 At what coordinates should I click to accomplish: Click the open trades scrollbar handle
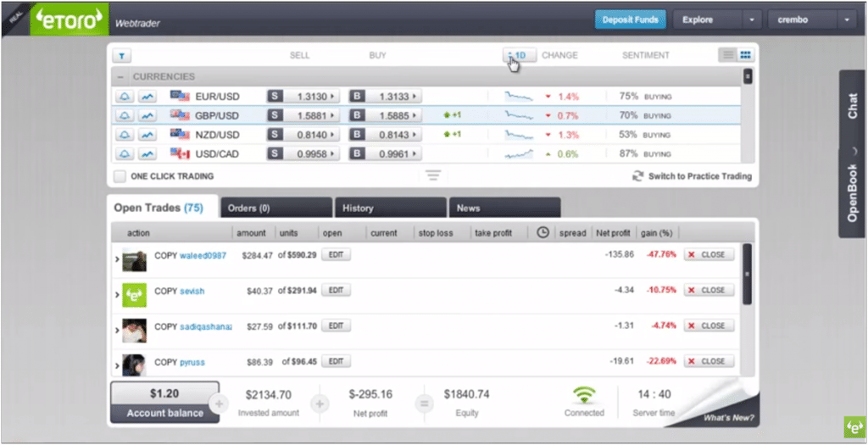[747, 274]
